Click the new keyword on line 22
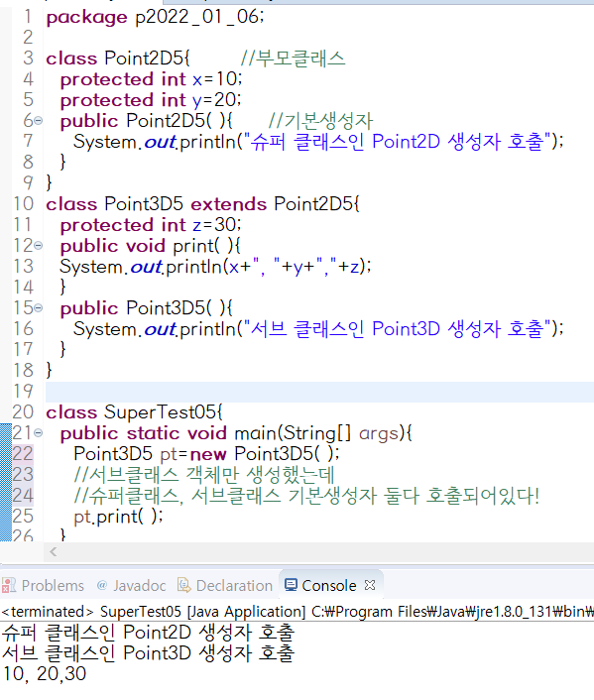 (208, 454)
